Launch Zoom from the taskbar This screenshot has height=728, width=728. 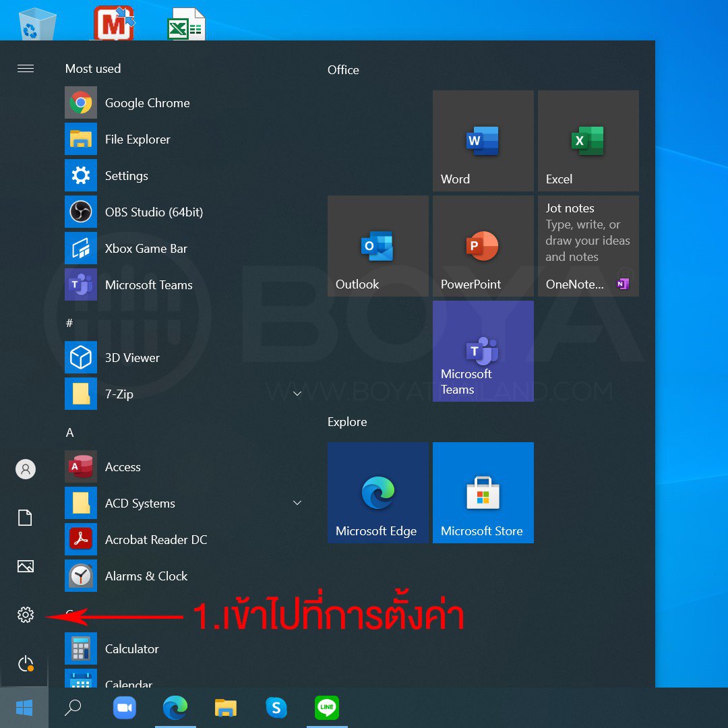[125, 708]
